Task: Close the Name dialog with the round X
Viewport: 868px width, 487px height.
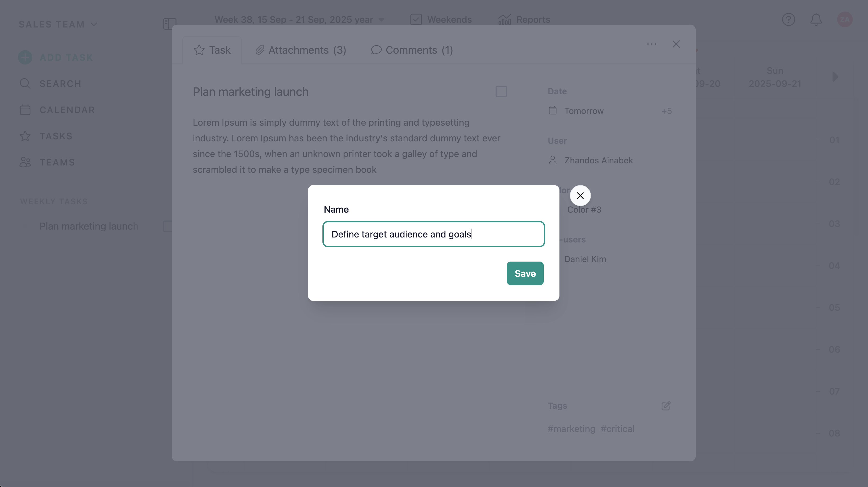Action: tap(580, 196)
